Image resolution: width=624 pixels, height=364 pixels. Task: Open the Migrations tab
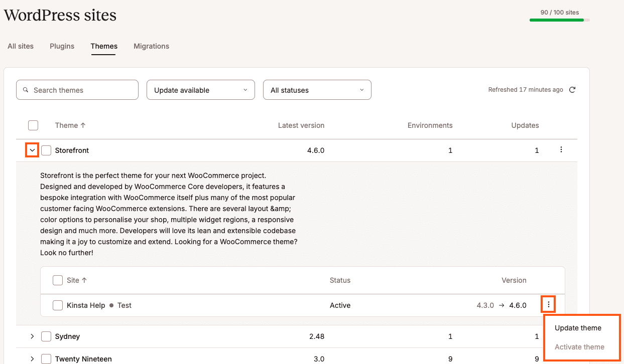(x=151, y=46)
